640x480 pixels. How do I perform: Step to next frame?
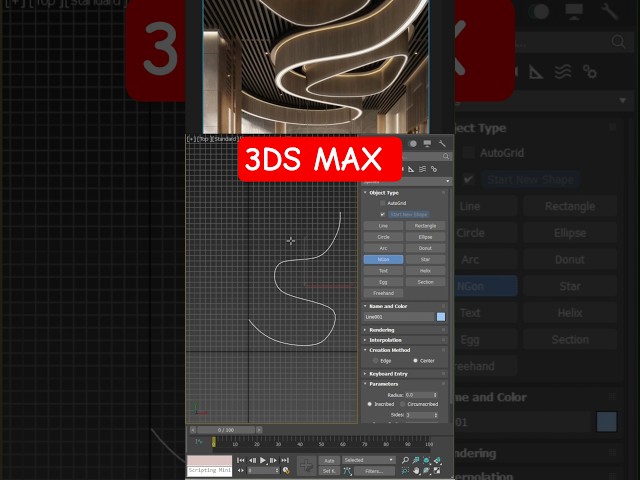273,460
